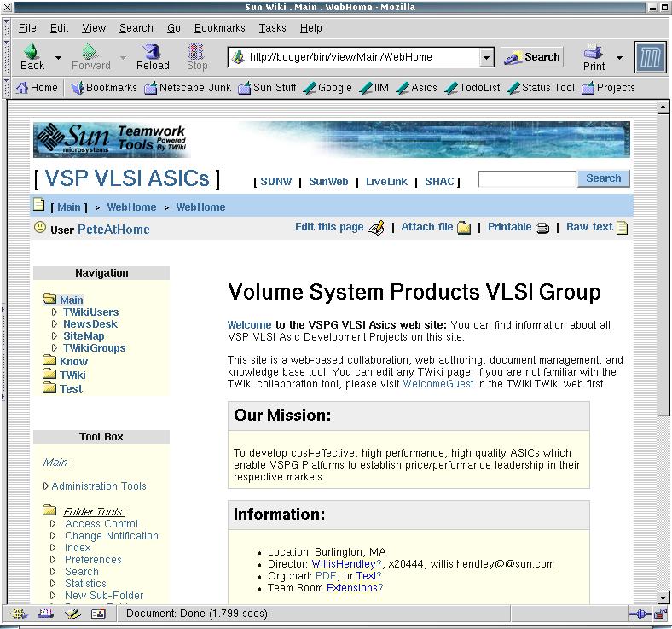Expand the Administration Tools disclosure triangle

point(46,486)
